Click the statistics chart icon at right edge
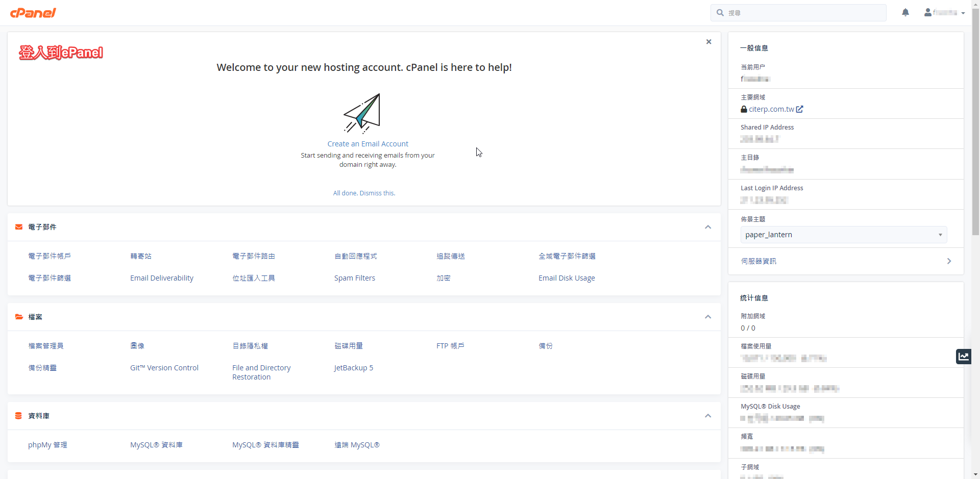Viewport: 980px width, 479px height. 963,357
